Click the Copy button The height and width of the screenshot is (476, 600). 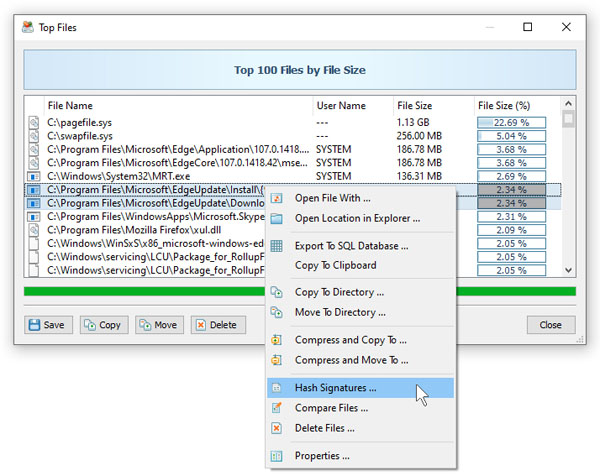104,325
